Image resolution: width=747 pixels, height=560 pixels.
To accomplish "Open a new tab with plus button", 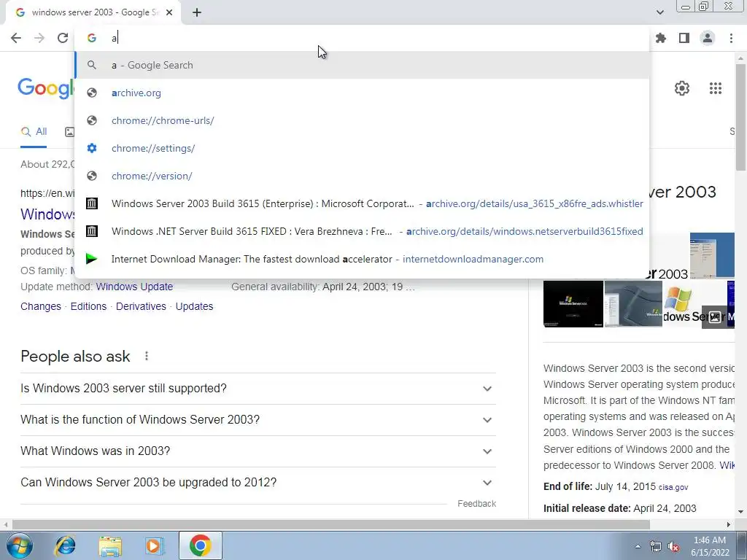I will tap(197, 13).
